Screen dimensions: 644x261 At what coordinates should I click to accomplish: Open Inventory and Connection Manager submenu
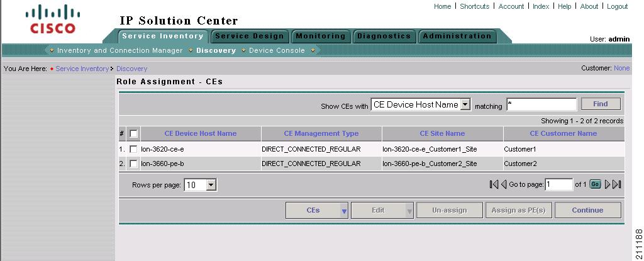point(120,50)
